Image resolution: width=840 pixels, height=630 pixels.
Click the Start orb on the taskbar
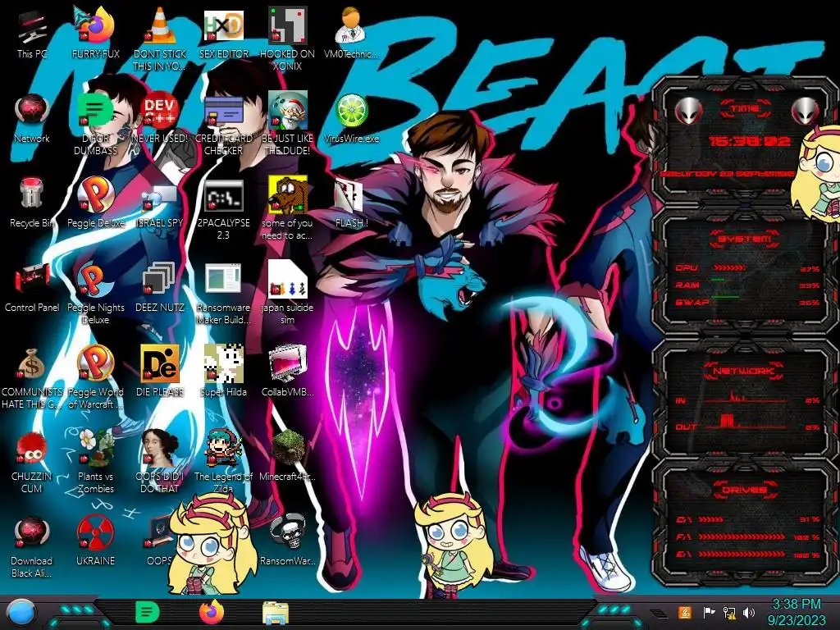(21, 613)
